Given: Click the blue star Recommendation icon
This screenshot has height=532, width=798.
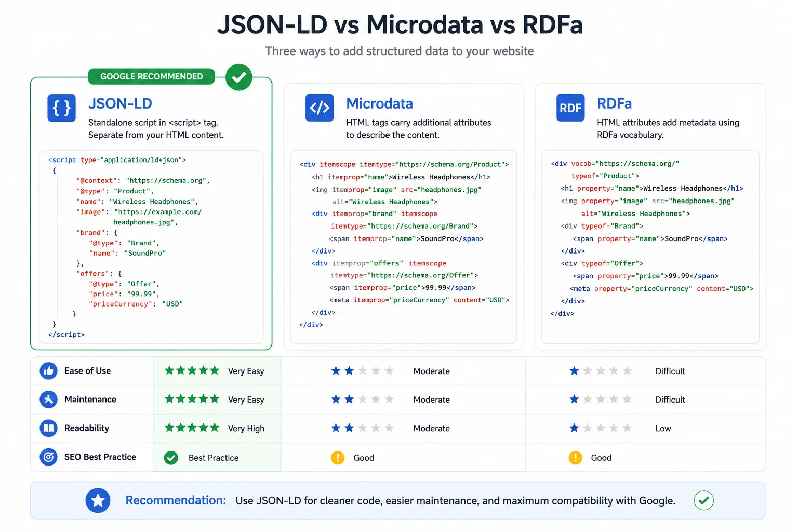Looking at the screenshot, I should click(98, 501).
